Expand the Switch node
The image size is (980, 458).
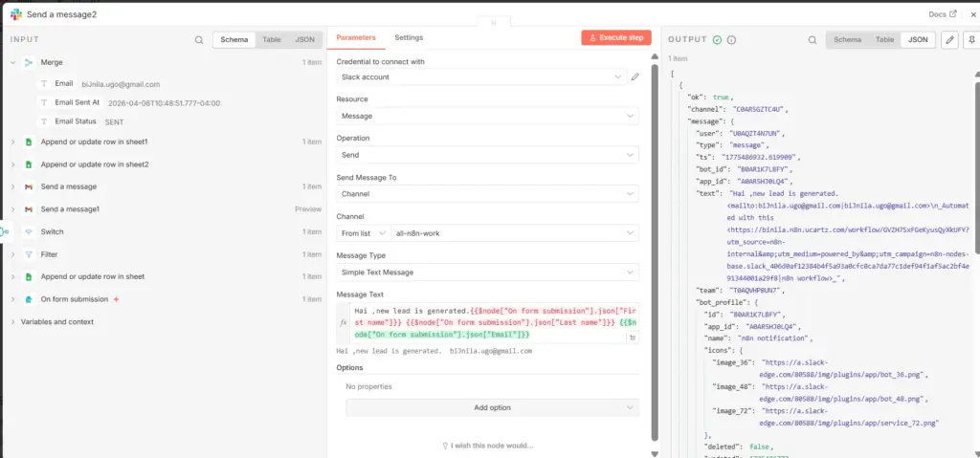point(12,231)
